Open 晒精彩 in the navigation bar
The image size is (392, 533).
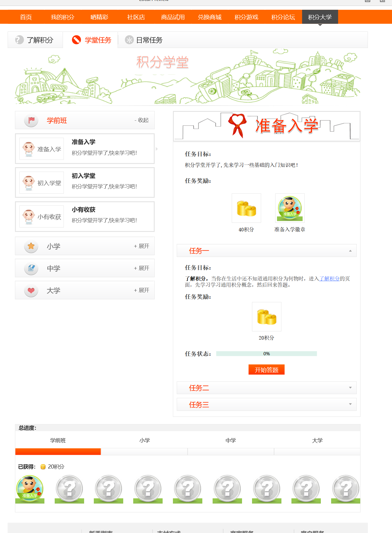click(x=99, y=17)
